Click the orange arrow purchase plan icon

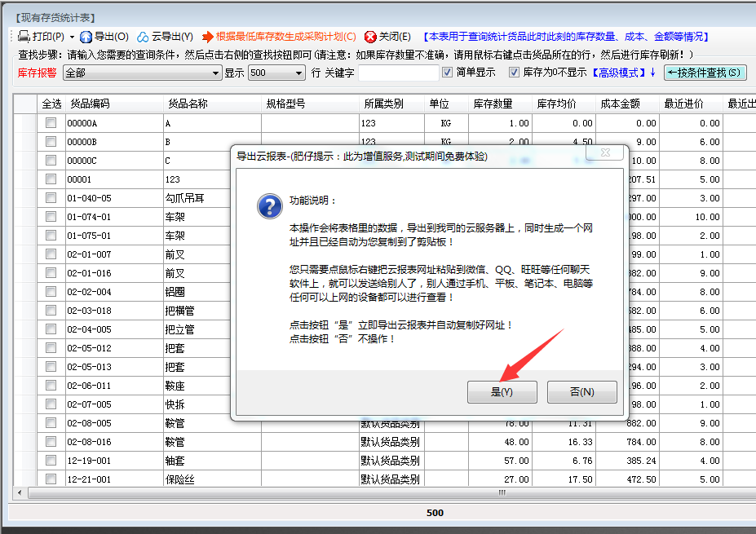[x=208, y=37]
